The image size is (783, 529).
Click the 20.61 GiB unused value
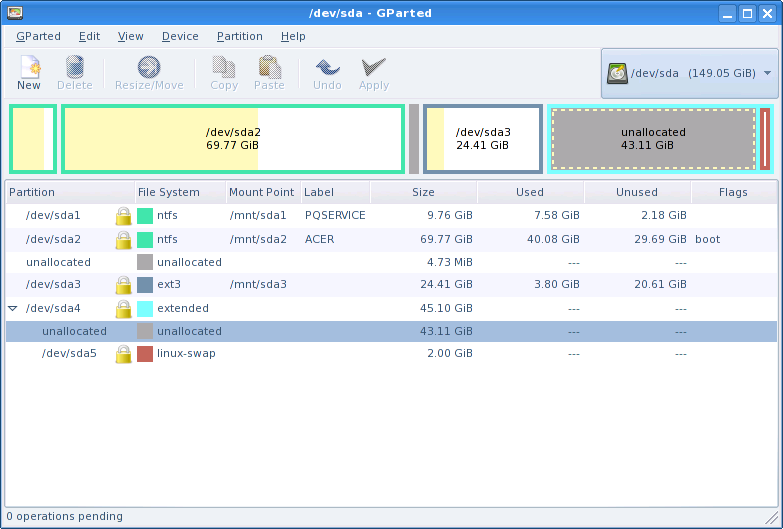[660, 284]
